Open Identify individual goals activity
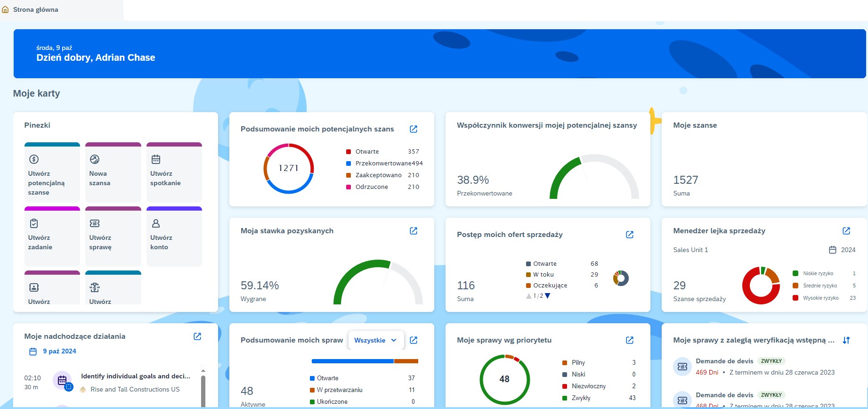868x409 pixels. point(136,376)
